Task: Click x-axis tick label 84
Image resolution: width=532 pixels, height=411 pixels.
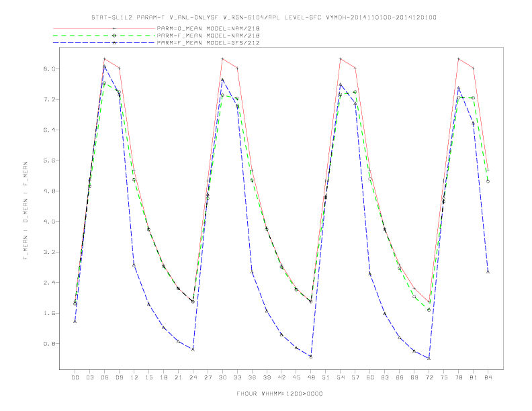Action: click(x=488, y=377)
